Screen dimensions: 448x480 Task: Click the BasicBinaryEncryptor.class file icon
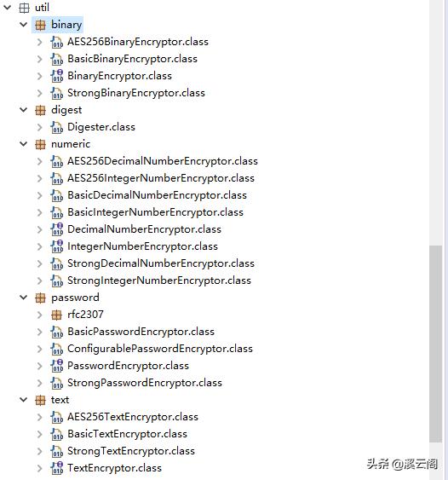click(57, 59)
